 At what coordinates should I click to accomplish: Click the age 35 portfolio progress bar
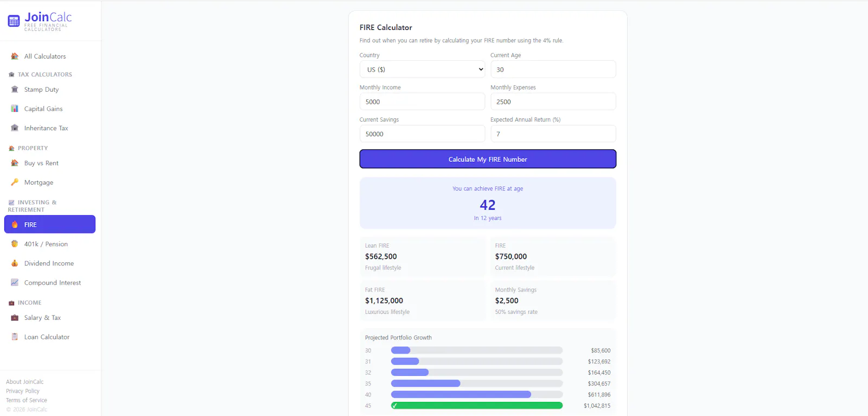477,383
